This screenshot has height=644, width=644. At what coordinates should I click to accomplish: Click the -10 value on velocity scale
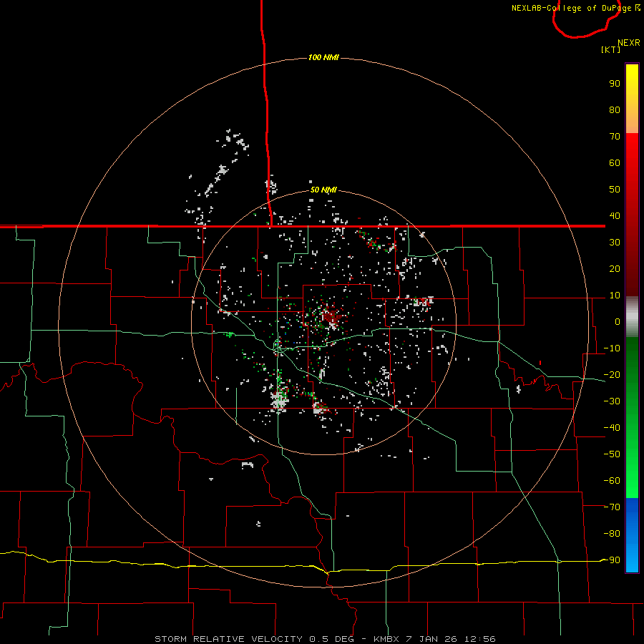pos(612,348)
